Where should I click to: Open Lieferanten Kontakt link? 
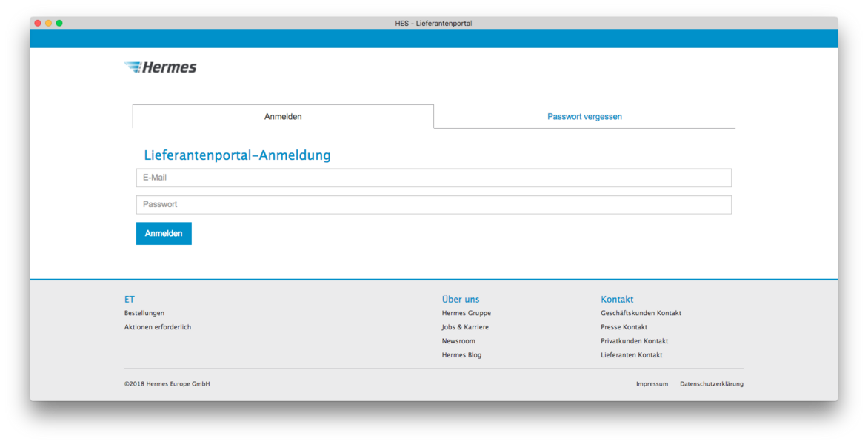[x=632, y=355]
